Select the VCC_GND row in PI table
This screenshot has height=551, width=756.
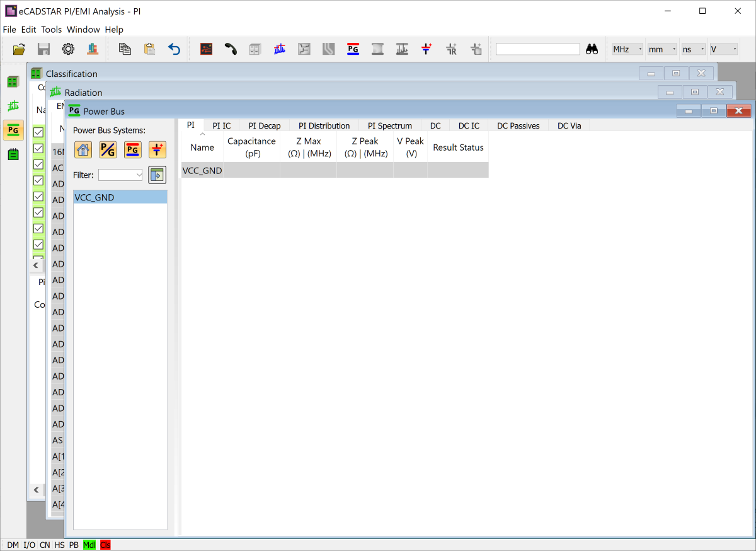tap(335, 170)
